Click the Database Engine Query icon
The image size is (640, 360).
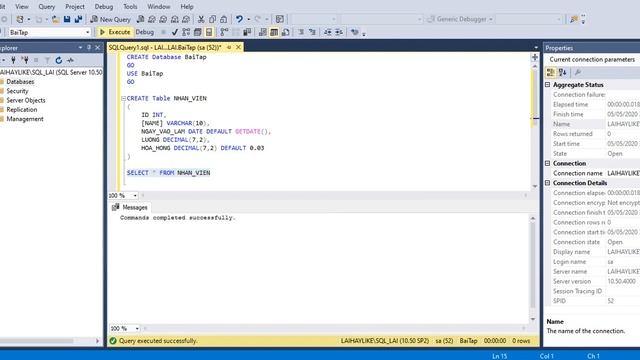pos(140,19)
